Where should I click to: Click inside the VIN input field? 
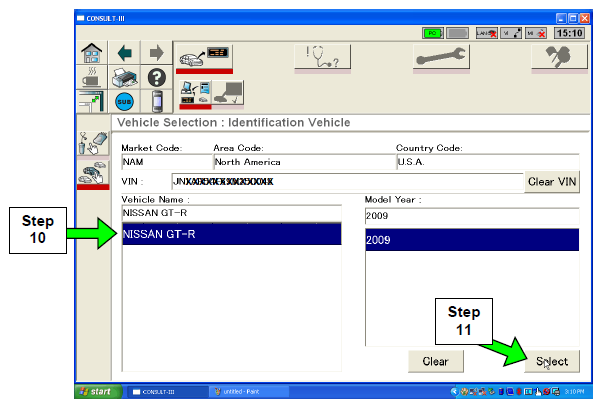click(x=345, y=181)
